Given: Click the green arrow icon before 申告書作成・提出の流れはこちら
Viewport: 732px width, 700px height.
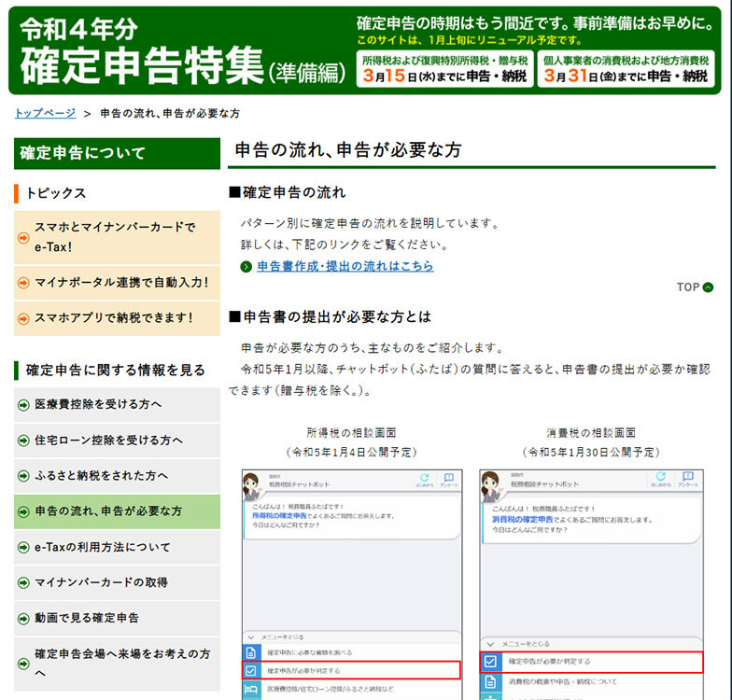Looking at the screenshot, I should [246, 267].
